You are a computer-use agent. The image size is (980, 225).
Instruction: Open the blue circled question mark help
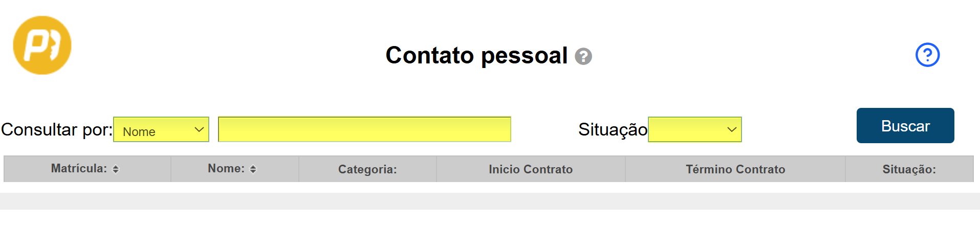coord(927,55)
